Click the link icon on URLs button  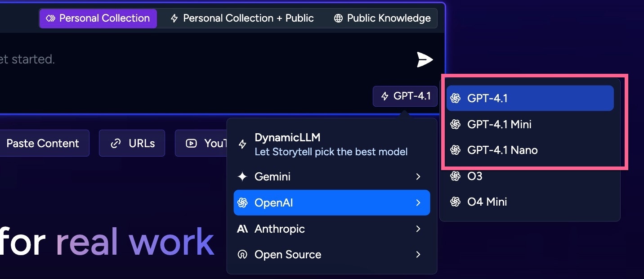click(x=116, y=144)
